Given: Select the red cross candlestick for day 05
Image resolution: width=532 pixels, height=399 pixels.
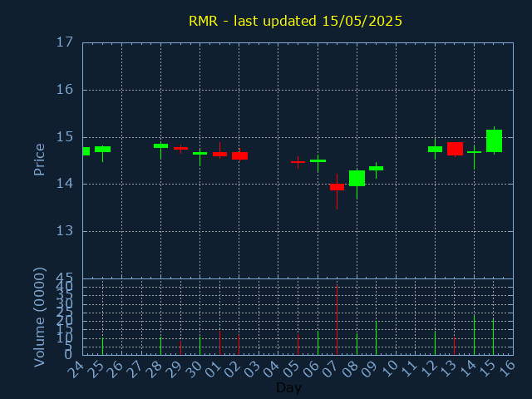Looking at the screenshot, I should [x=298, y=162].
